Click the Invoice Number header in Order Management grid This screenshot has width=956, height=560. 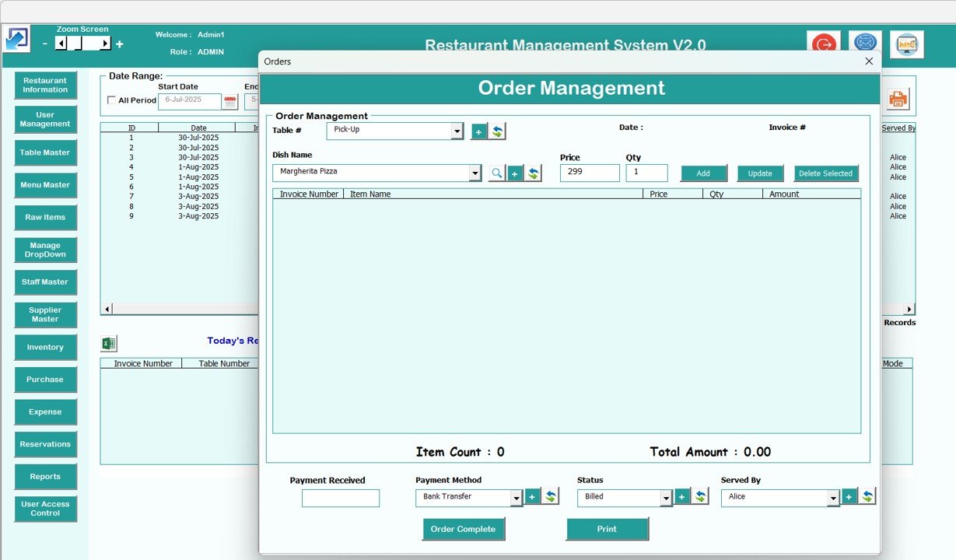click(x=309, y=194)
